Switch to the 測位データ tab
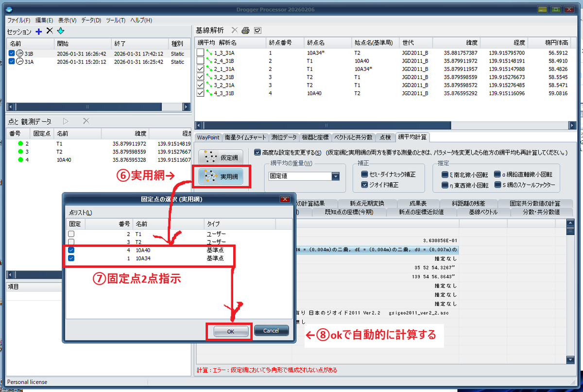This screenshot has height=392, width=583. click(x=284, y=137)
